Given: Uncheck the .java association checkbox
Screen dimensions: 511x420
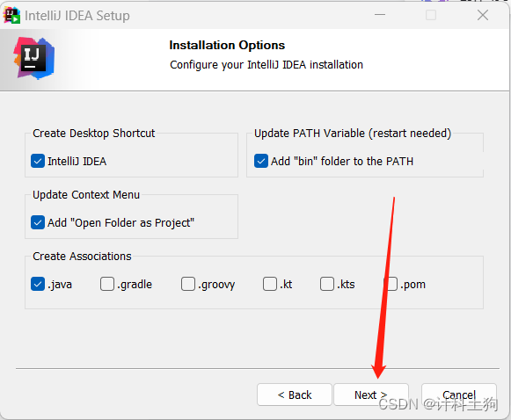Looking at the screenshot, I should [38, 284].
